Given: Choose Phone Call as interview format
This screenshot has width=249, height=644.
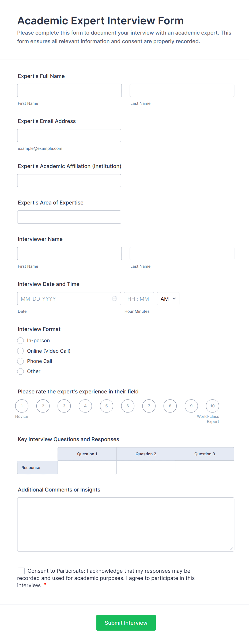Looking at the screenshot, I should [x=20, y=361].
